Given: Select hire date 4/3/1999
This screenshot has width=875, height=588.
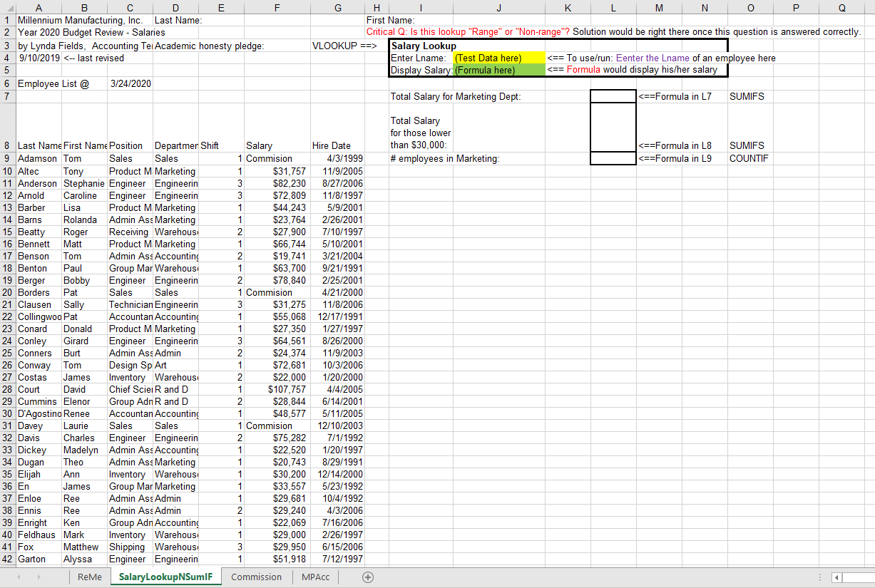Looking at the screenshot, I should (337, 158).
